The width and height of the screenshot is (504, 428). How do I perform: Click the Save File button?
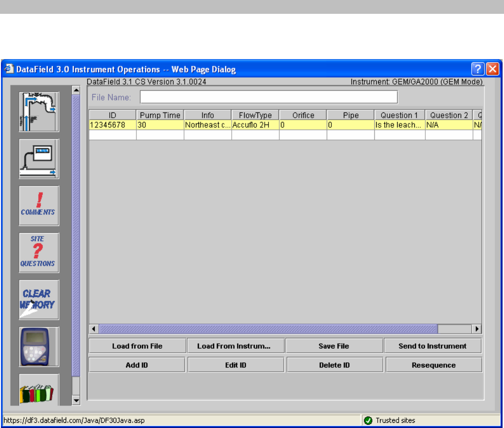[334, 346]
